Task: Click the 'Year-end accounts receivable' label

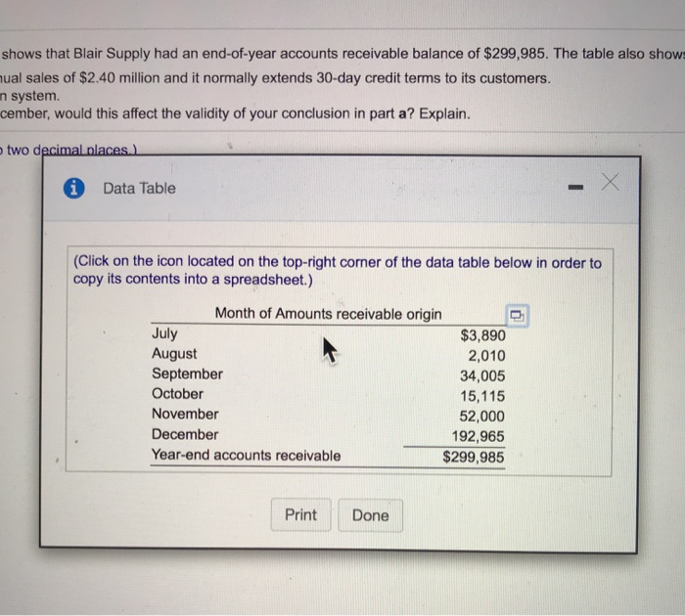Action: [x=246, y=456]
